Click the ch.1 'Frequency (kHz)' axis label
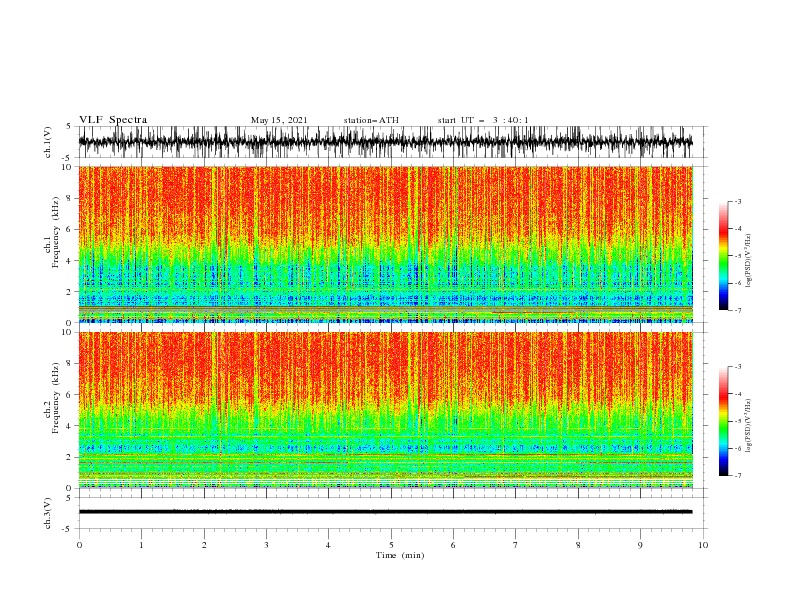The height and width of the screenshot is (612, 792). point(56,232)
